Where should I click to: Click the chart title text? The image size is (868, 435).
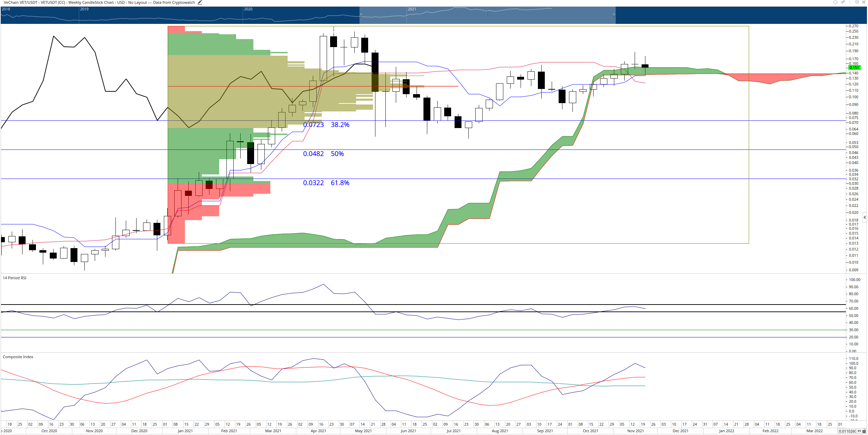pos(99,2)
